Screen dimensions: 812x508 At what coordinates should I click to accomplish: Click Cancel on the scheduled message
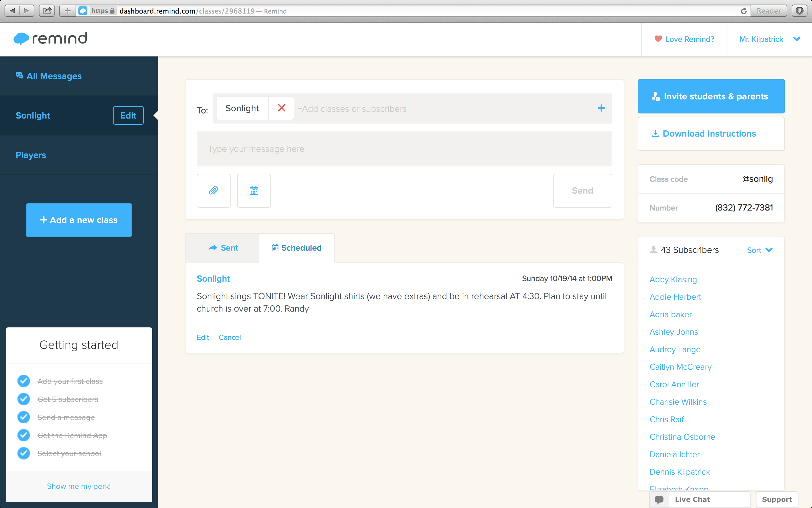[x=230, y=337]
